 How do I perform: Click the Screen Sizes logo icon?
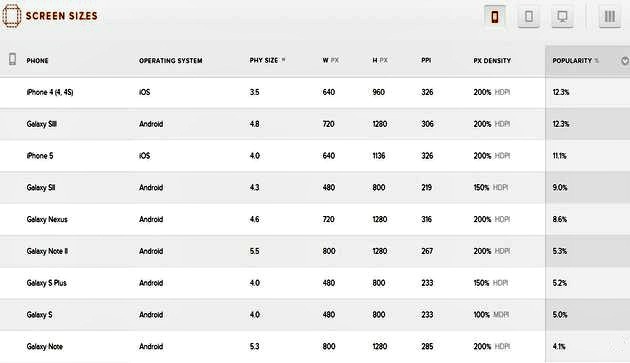[x=12, y=16]
